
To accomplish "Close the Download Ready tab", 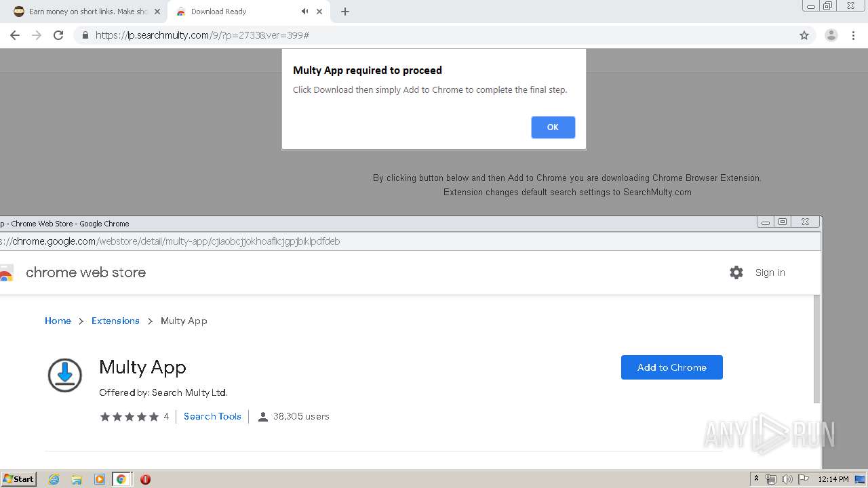I will point(319,12).
